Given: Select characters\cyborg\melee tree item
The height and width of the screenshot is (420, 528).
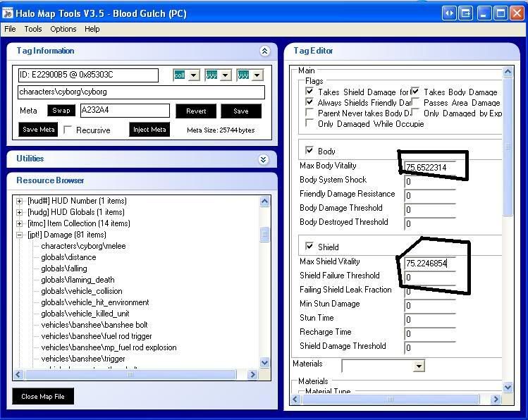Looking at the screenshot, I should tap(83, 246).
